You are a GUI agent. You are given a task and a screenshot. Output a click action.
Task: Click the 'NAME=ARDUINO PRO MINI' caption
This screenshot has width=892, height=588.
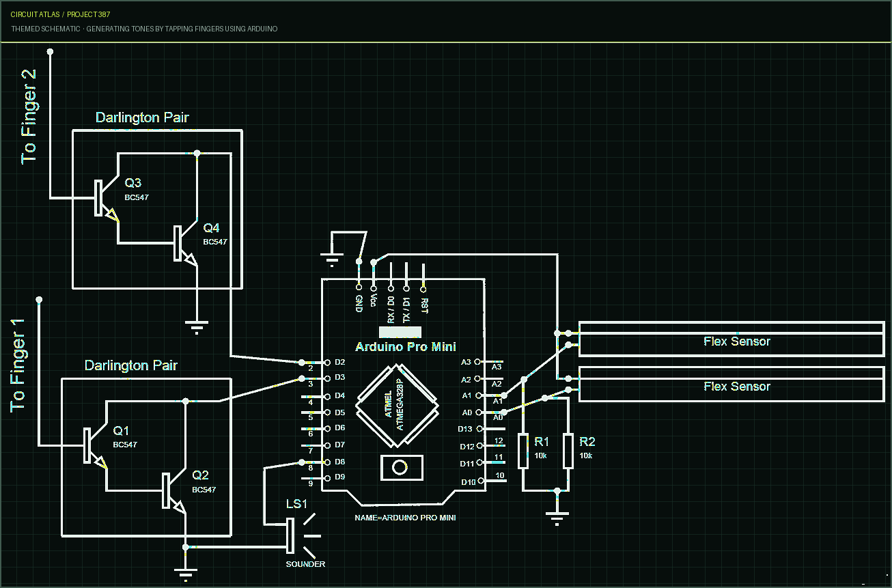(405, 518)
